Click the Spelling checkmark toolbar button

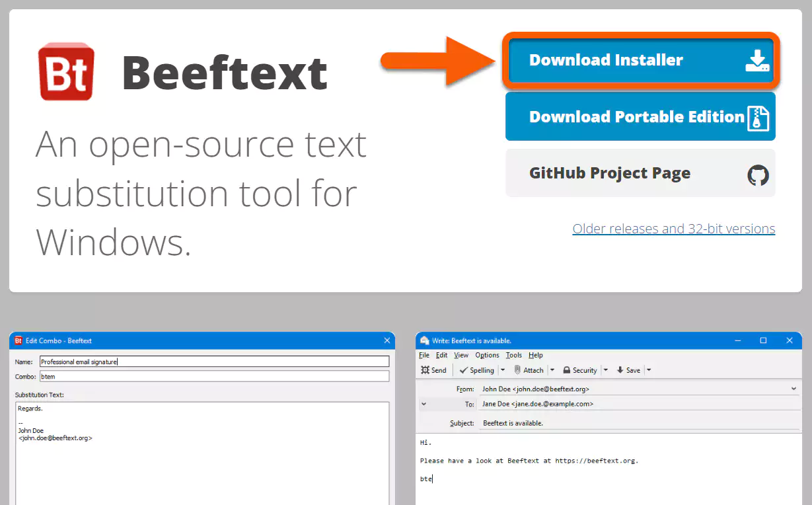[477, 370]
